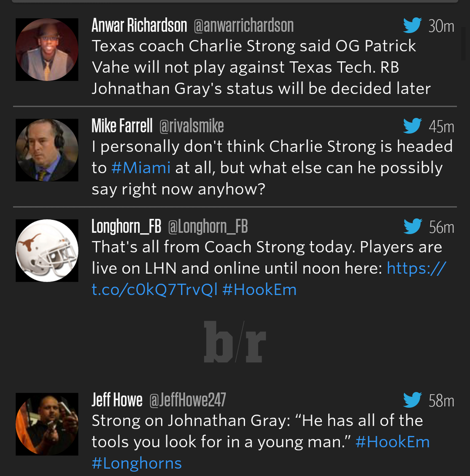Screen dimensions: 470x476
Task: Click Twitter bird icon on Longhorn_FB's tweet
Action: (x=412, y=226)
